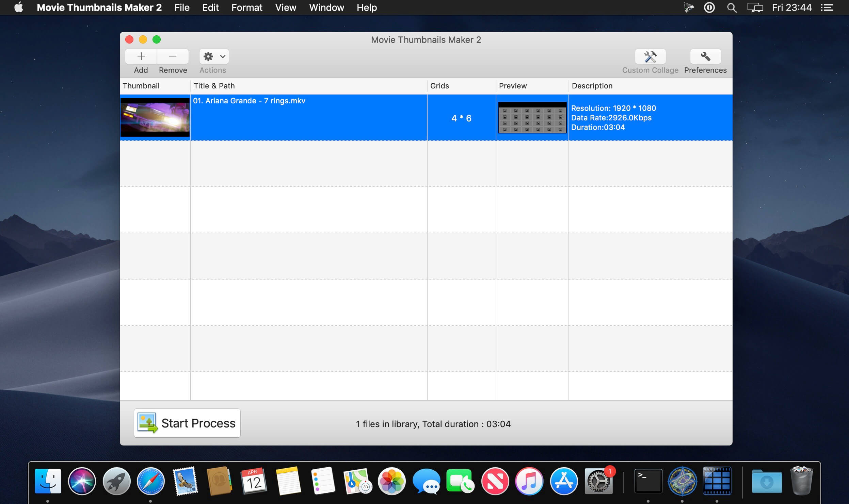Open the File menu
This screenshot has width=849, height=504.
(182, 7)
